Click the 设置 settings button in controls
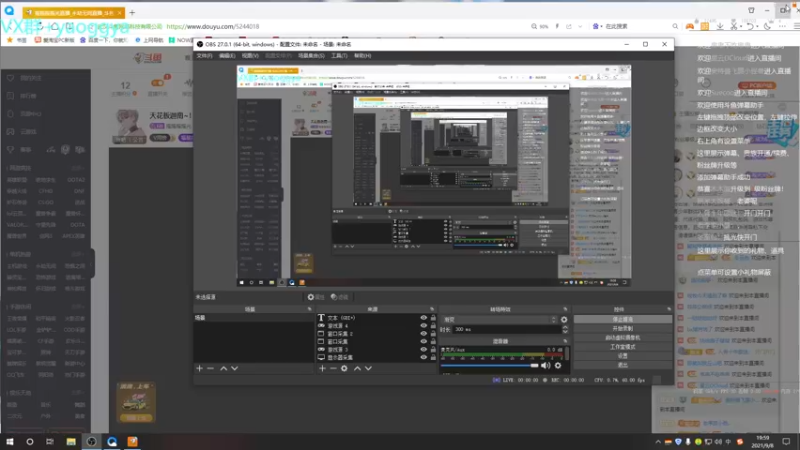 [622, 356]
